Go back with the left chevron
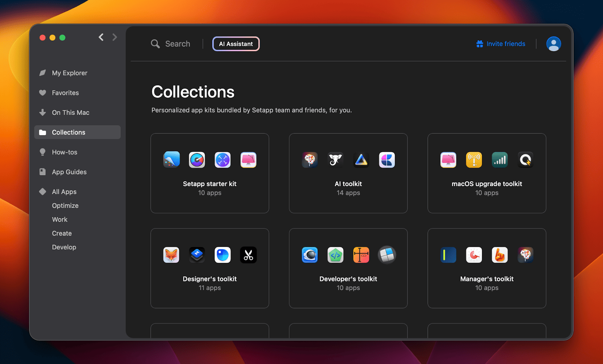The width and height of the screenshot is (603, 364). (x=101, y=37)
